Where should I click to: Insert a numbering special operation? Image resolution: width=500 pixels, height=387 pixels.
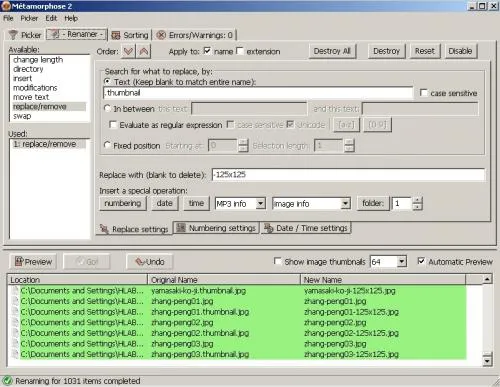(123, 203)
